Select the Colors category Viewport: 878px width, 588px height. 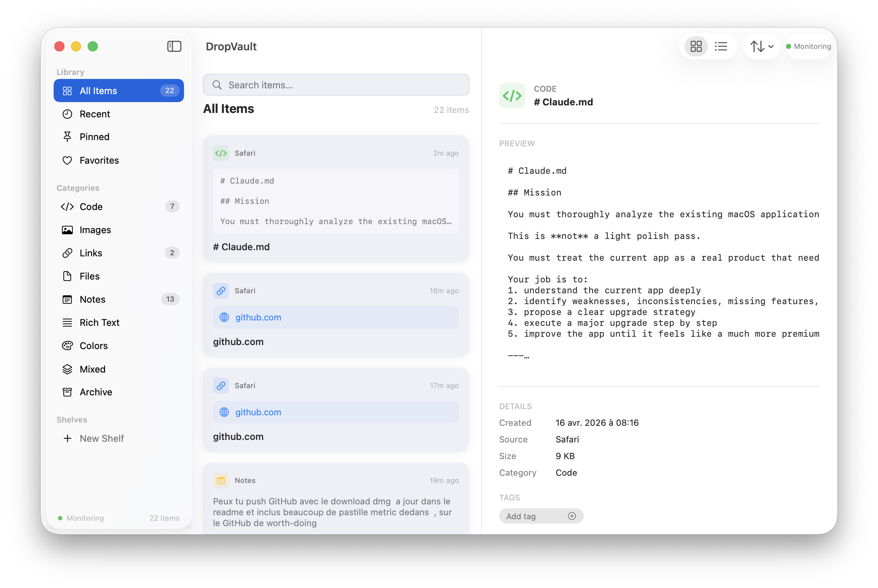93,346
